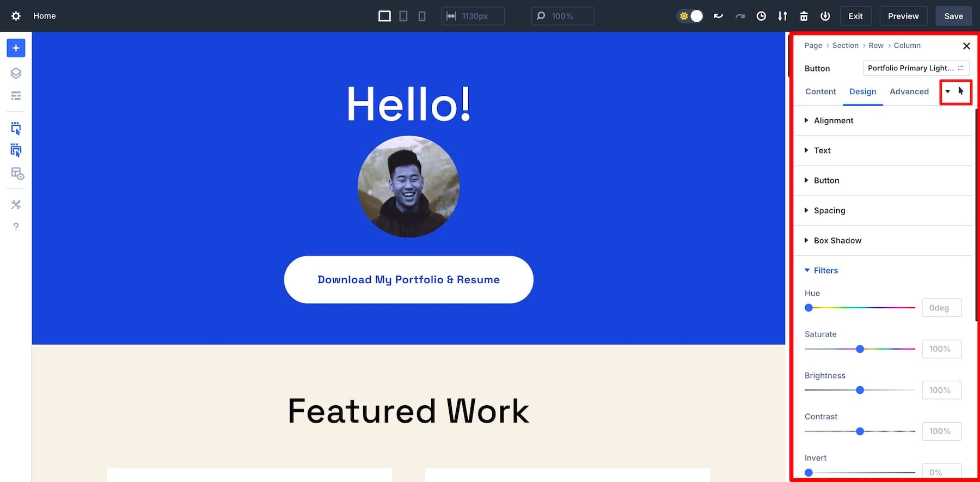Click the Contrast 100% input field
The height and width of the screenshot is (482, 980).
(942, 431)
